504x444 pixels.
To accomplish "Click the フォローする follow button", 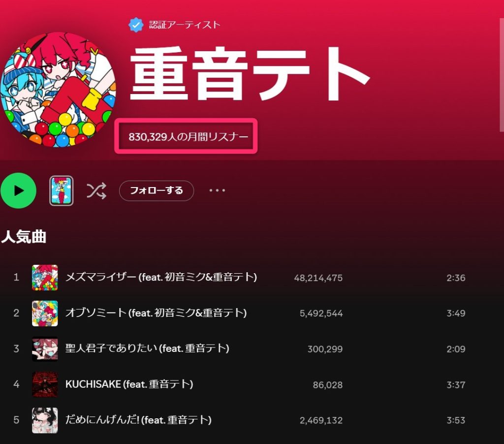I will coord(156,190).
